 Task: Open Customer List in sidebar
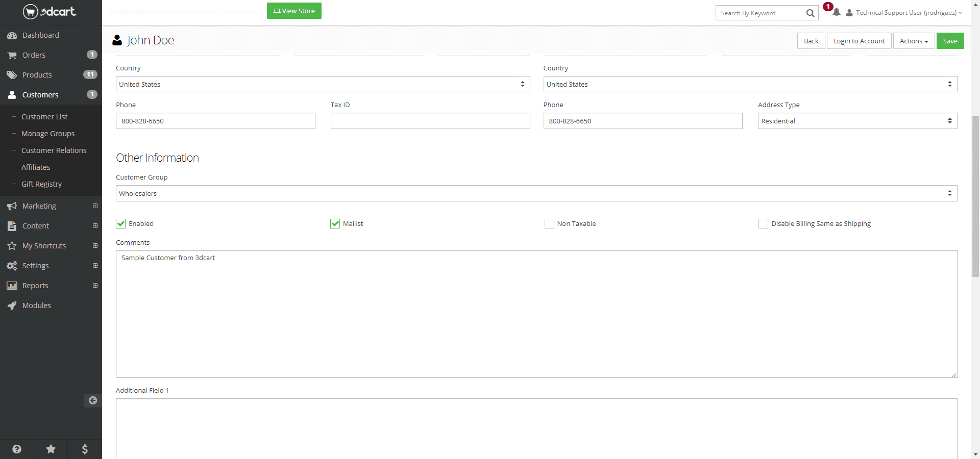pos(44,117)
